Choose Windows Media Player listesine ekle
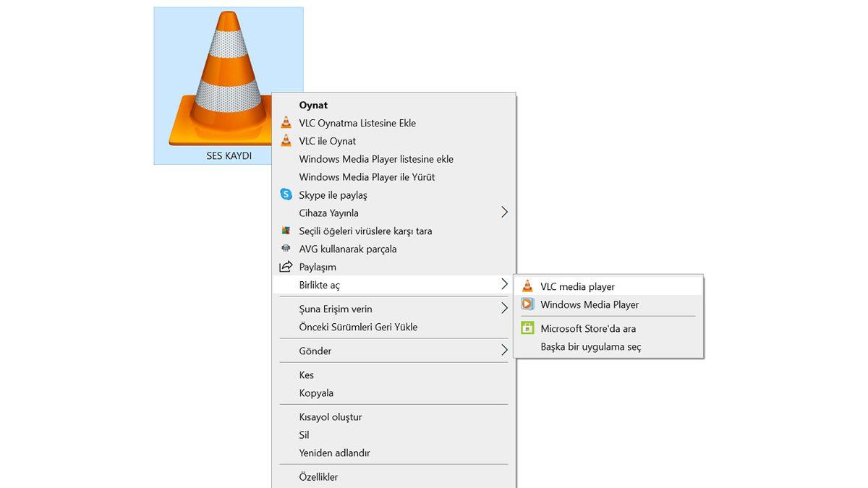 376,159
